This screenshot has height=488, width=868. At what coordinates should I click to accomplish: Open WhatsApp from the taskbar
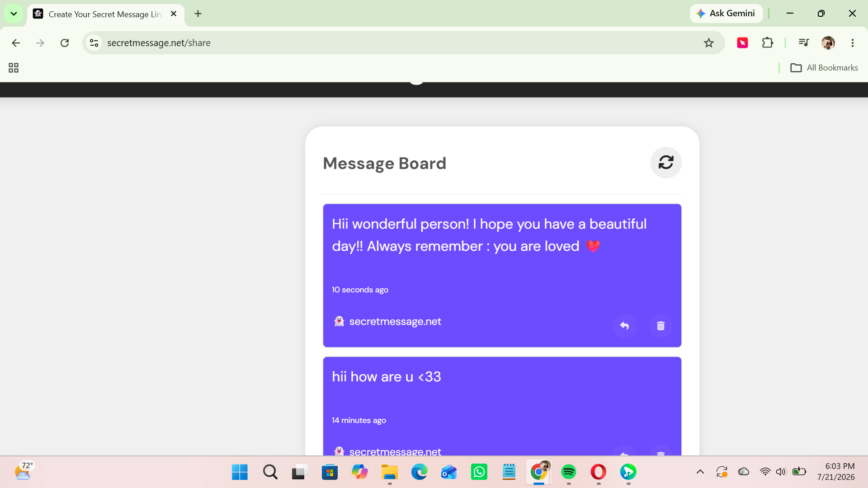[479, 472]
